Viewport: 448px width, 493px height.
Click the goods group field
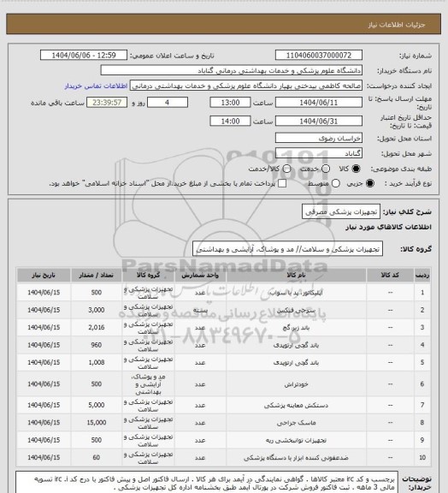point(287,249)
